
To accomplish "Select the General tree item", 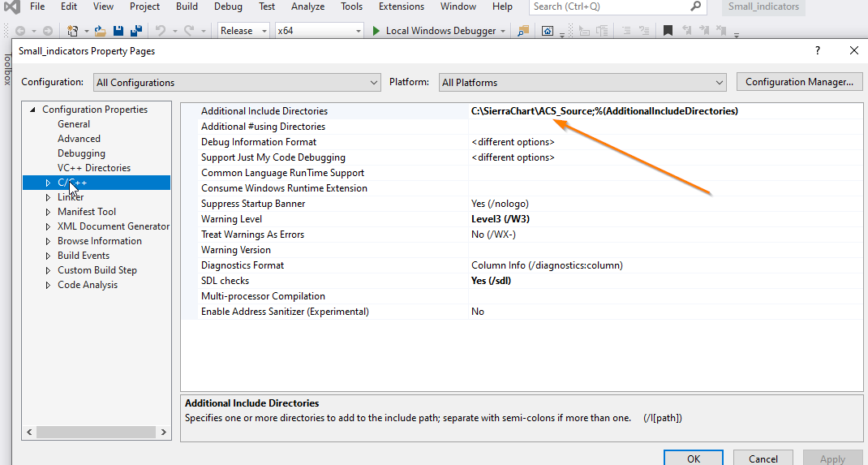I will (x=74, y=124).
